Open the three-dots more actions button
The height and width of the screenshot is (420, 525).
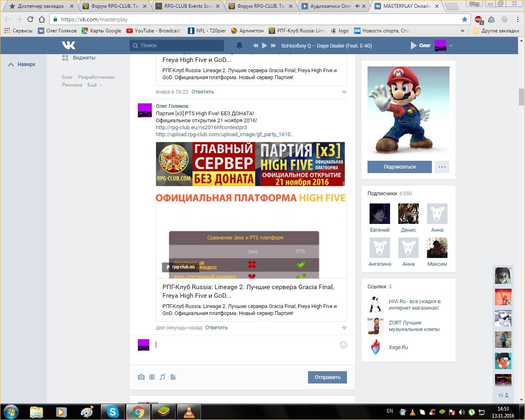pyautogui.click(x=442, y=167)
